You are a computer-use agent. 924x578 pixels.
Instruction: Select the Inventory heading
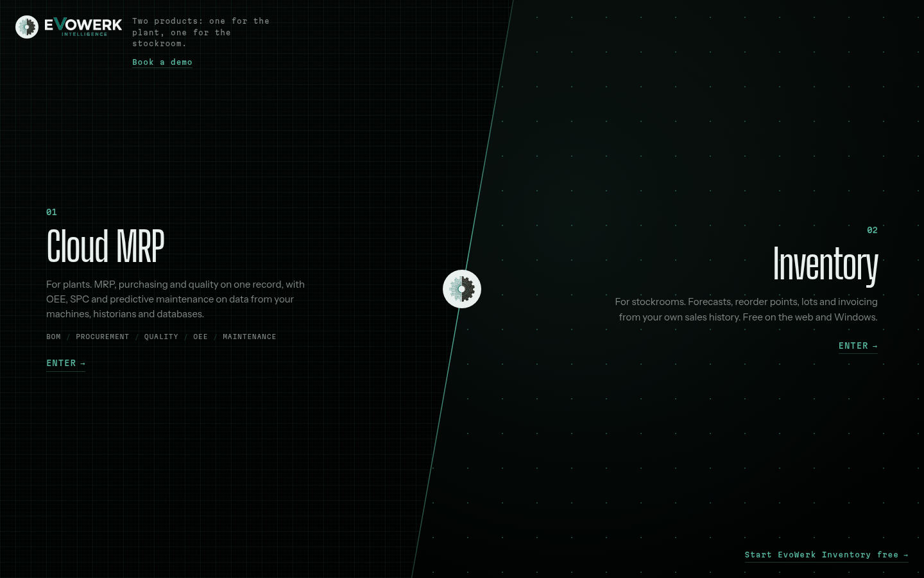coord(825,265)
